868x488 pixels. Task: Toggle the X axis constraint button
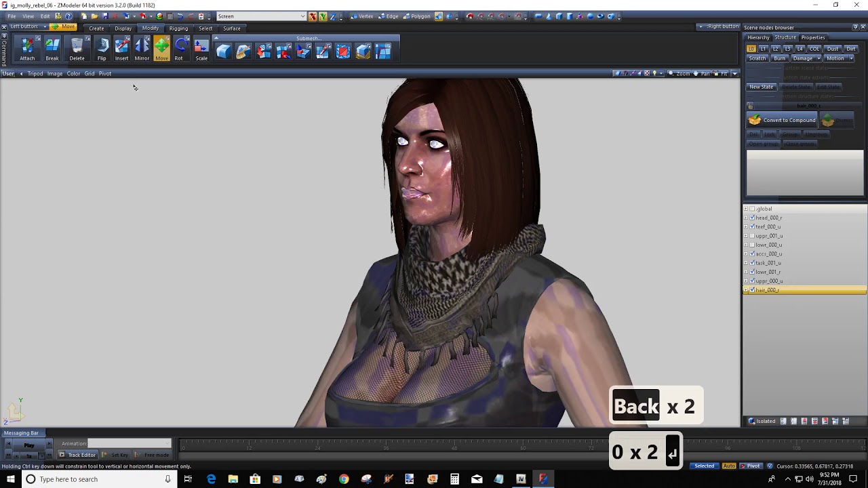313,16
